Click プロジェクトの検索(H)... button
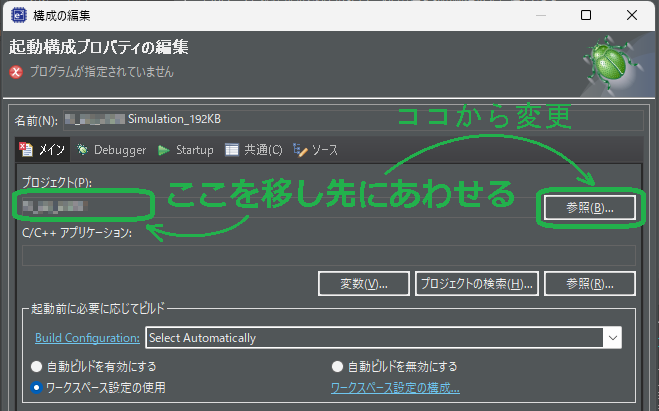Image resolution: width=659 pixels, height=411 pixels. click(478, 284)
